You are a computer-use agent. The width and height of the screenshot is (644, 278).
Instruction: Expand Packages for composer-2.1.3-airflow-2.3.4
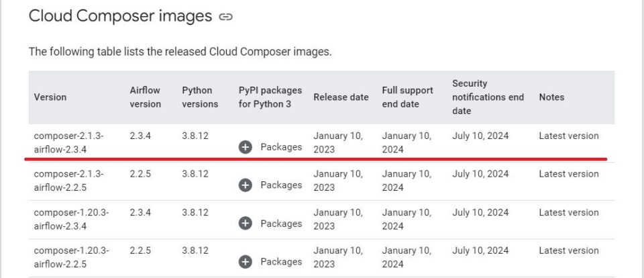click(x=270, y=147)
